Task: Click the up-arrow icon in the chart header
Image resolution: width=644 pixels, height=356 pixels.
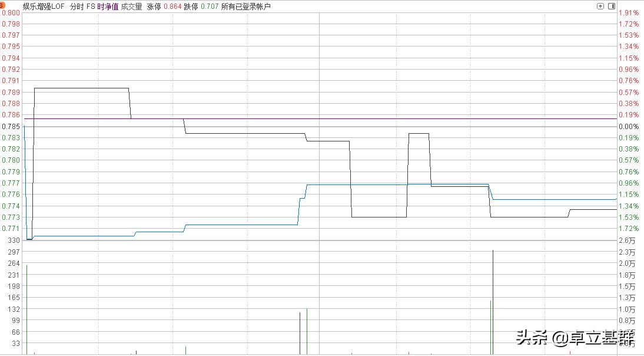Action: (600, 6)
